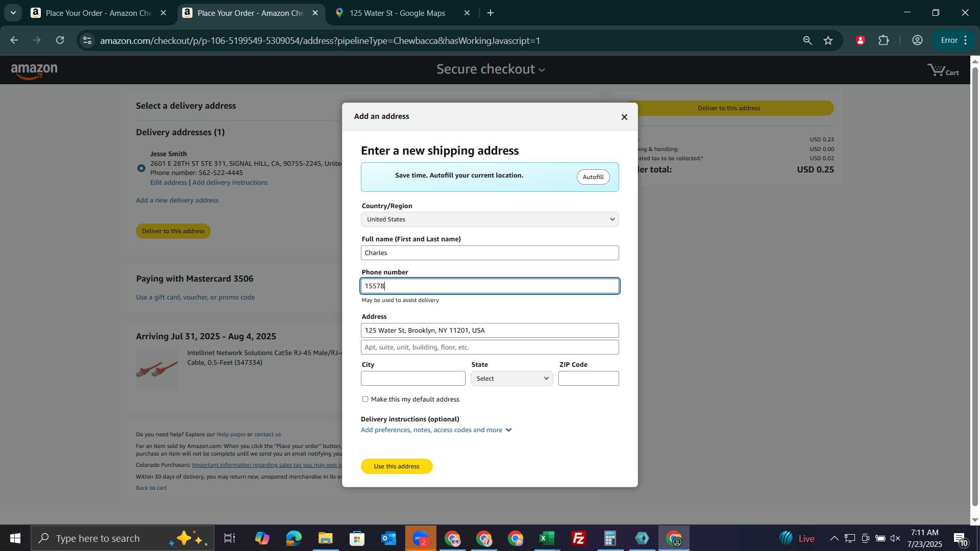Viewport: 980px width, 551px height.
Task: Open Calculator from taskbar
Action: click(x=610, y=538)
